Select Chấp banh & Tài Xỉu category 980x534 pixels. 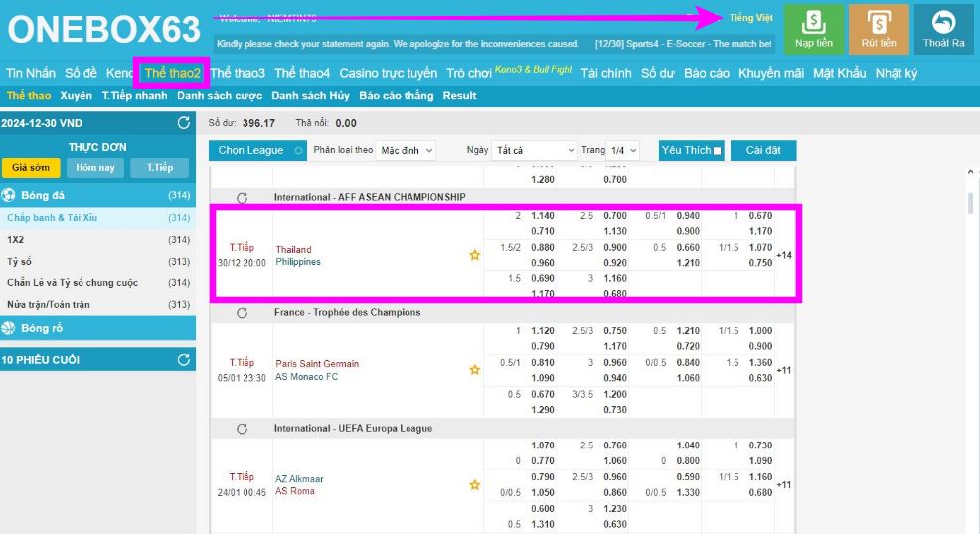(x=97, y=218)
